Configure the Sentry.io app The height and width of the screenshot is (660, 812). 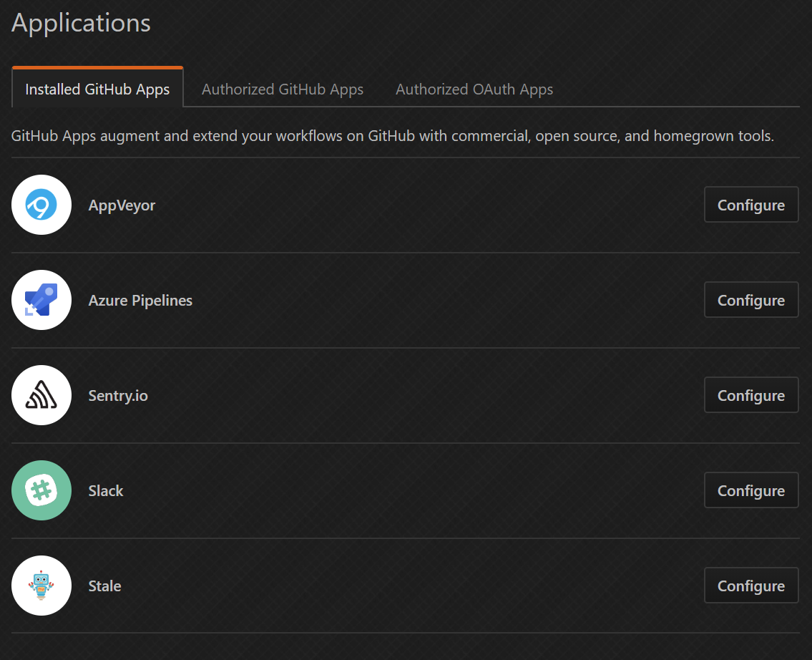(751, 394)
